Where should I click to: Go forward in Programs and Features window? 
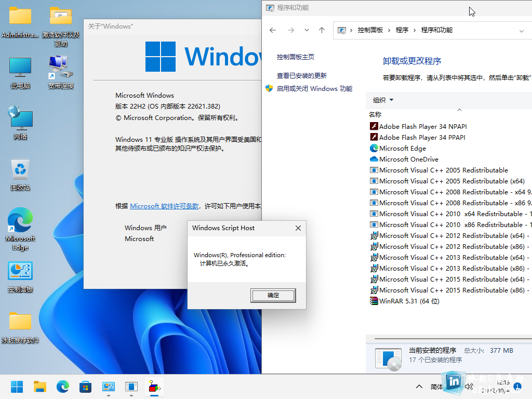pyautogui.click(x=291, y=30)
